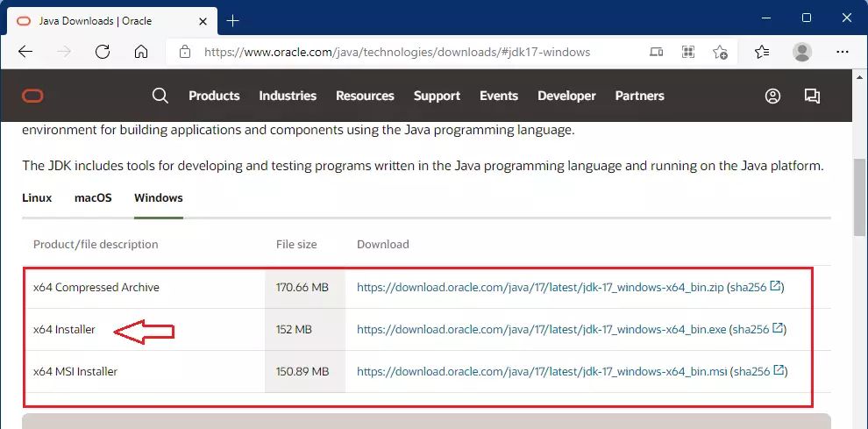Open the Partners menu
This screenshot has height=429, width=868.
[x=639, y=96]
